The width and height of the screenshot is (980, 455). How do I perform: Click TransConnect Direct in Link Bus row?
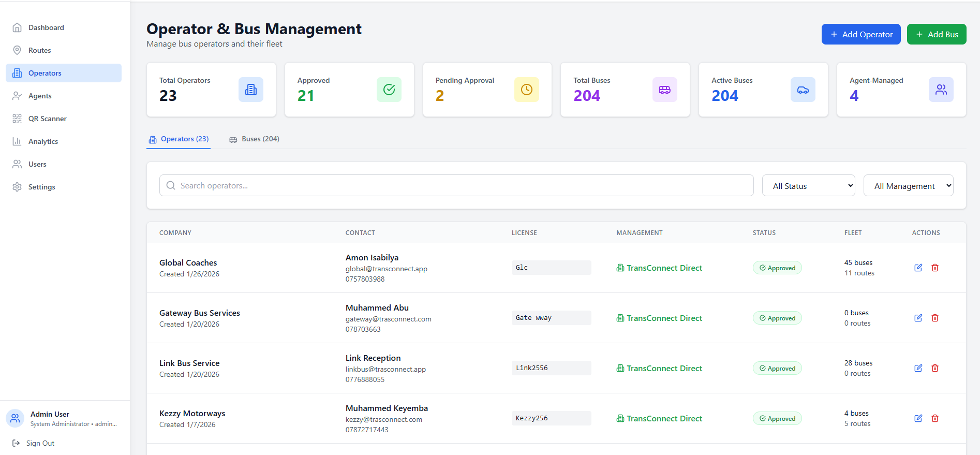point(659,368)
